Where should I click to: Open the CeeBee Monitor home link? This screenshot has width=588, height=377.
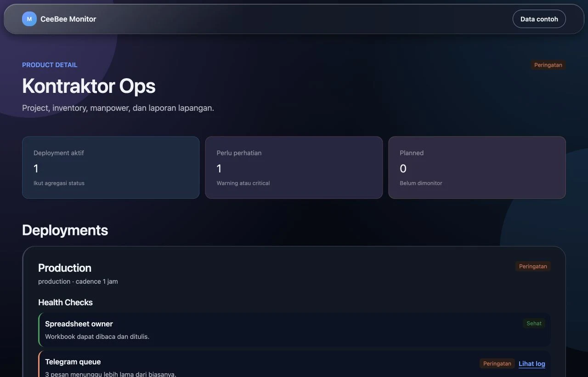pyautogui.click(x=59, y=19)
